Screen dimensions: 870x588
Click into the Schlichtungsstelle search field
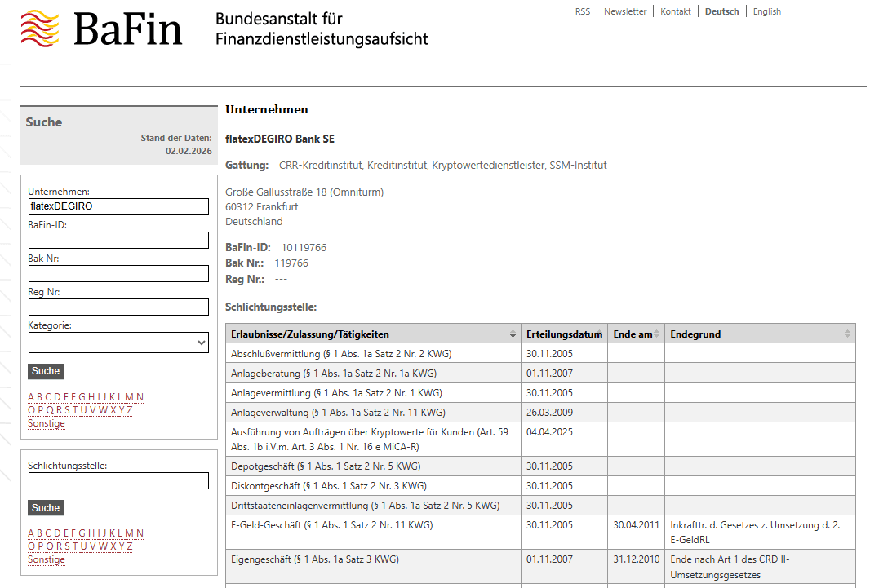click(x=118, y=480)
